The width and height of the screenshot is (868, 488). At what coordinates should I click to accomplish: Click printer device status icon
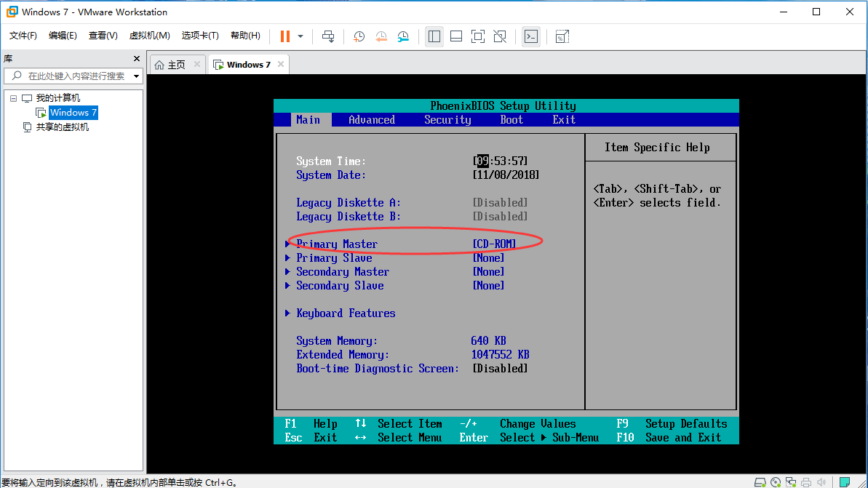pyautogui.click(x=806, y=482)
